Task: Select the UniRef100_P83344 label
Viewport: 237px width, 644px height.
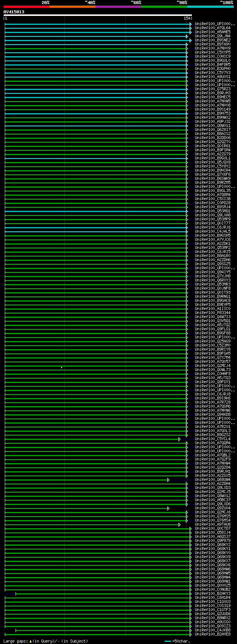Action: [x=213, y=313]
